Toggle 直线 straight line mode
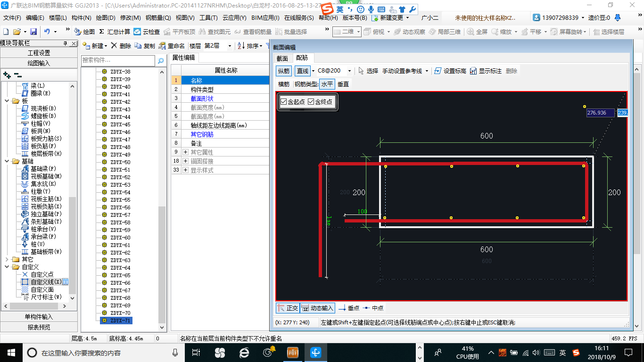 [x=302, y=71]
